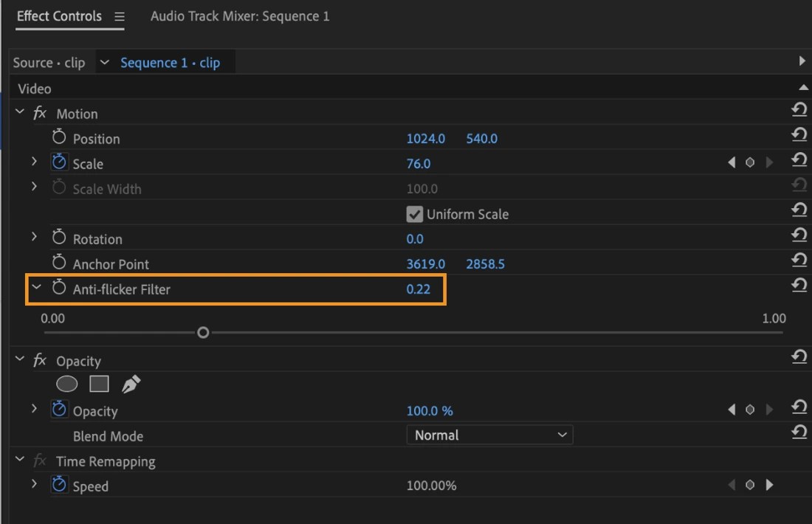812x524 pixels.
Task: Uncheck the Uniform Scale checkbox
Action: click(414, 214)
